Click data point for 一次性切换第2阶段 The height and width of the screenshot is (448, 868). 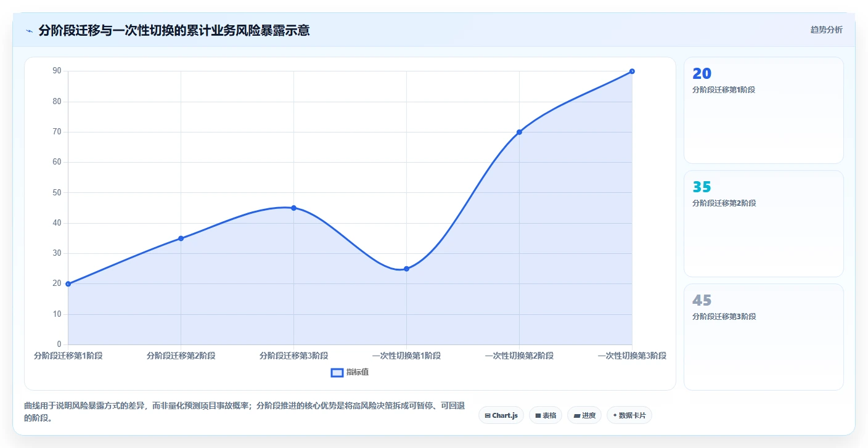pos(519,132)
